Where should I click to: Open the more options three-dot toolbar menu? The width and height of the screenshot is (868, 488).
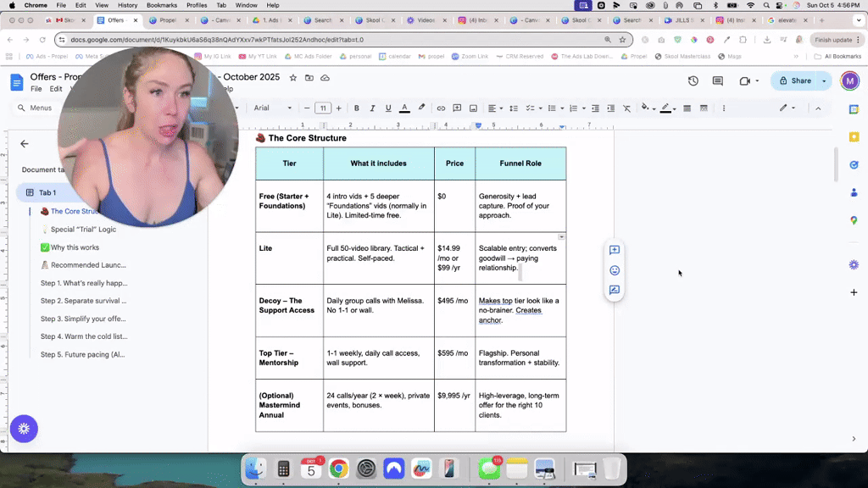click(x=724, y=108)
